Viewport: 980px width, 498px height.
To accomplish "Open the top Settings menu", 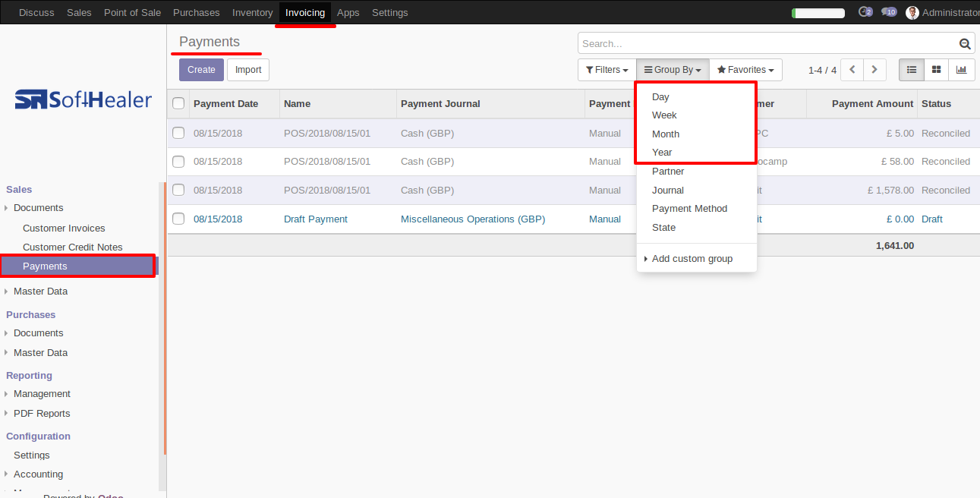I will [390, 12].
